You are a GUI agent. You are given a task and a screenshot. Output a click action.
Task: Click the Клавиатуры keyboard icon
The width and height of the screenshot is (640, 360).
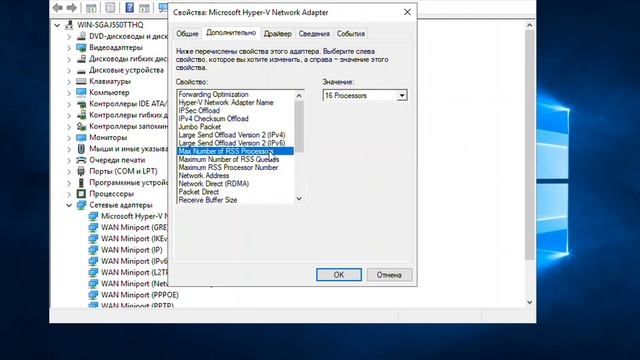[x=81, y=81]
